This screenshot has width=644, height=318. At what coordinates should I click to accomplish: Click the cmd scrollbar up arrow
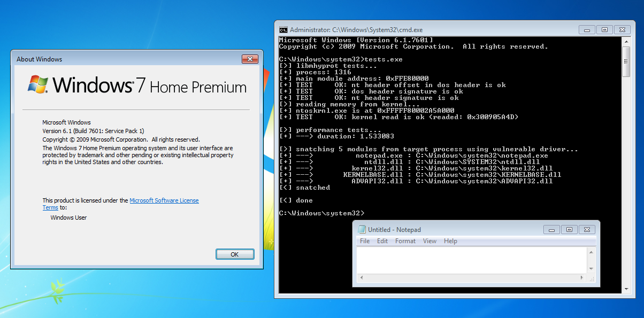626,41
